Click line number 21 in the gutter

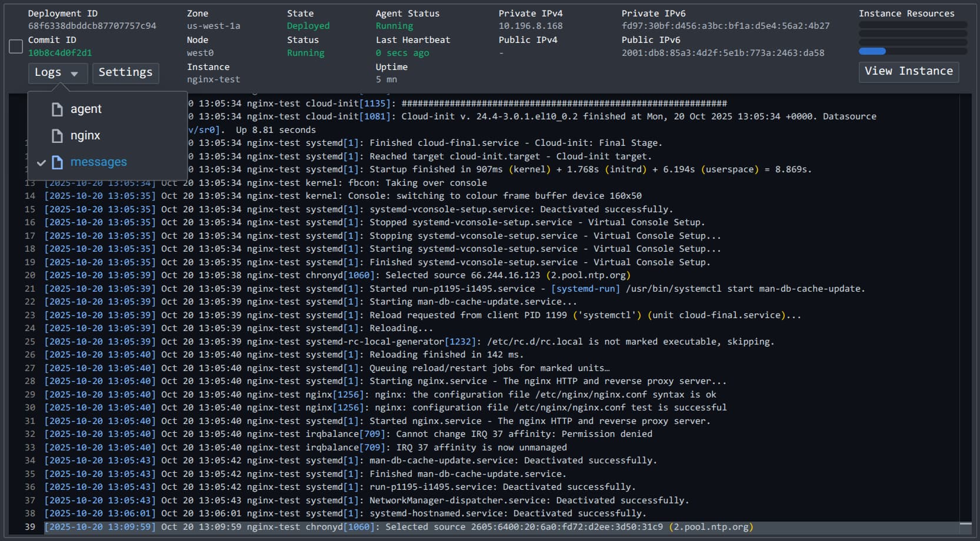click(x=29, y=289)
